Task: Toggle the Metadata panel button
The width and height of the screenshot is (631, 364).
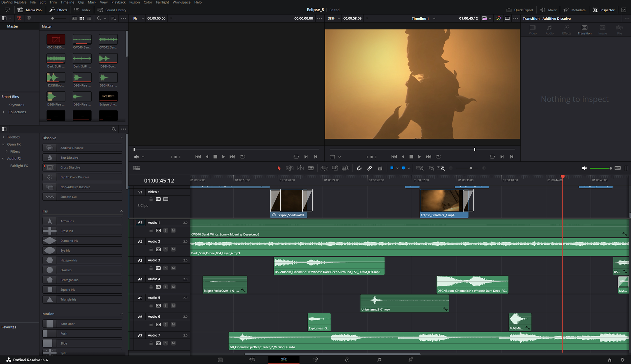Action: tap(574, 10)
